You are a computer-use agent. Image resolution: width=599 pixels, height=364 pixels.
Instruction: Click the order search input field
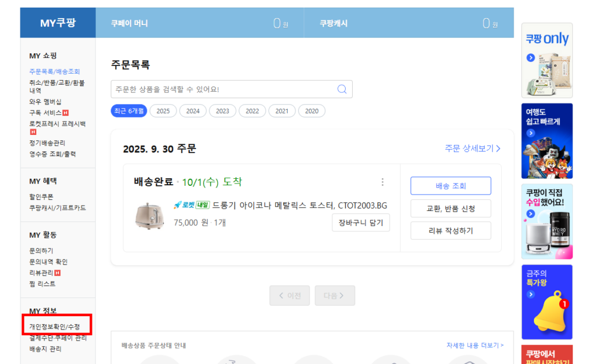[222, 89]
